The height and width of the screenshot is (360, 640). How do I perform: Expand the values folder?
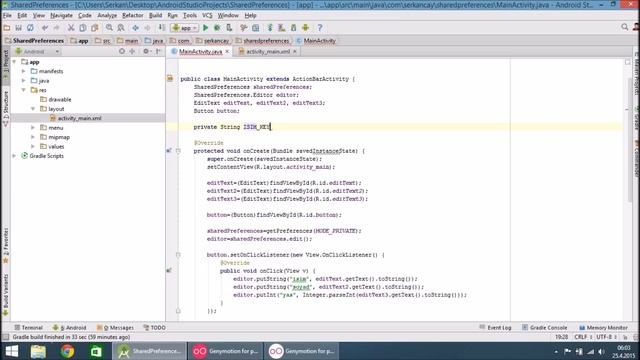click(x=33, y=146)
